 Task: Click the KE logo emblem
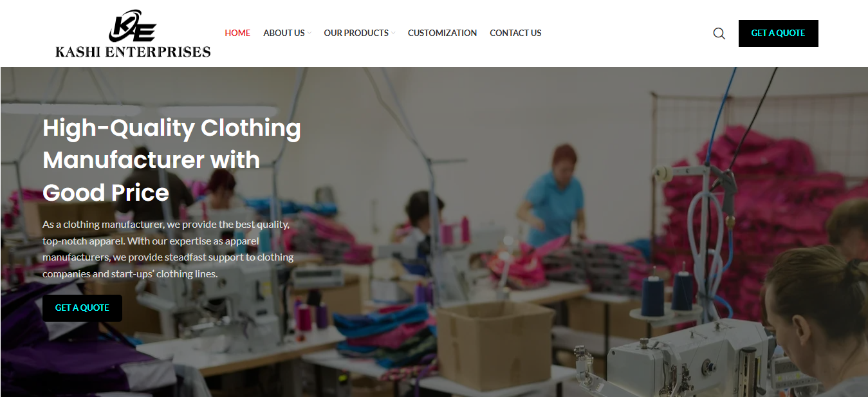(x=133, y=26)
